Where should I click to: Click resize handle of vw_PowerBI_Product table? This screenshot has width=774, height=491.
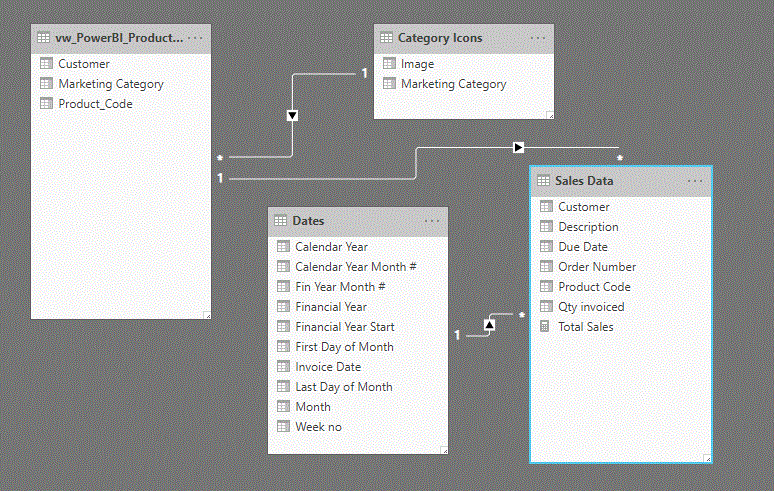coord(207,315)
